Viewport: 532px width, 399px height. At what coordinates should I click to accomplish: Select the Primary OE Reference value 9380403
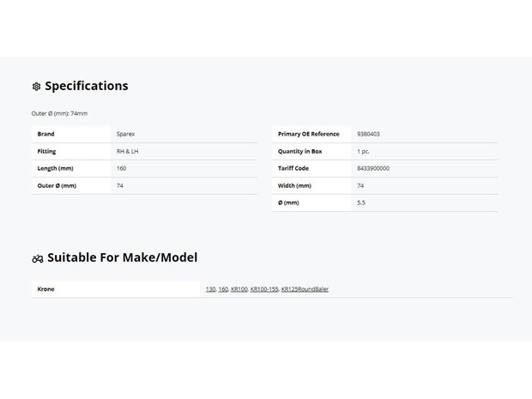[368, 134]
